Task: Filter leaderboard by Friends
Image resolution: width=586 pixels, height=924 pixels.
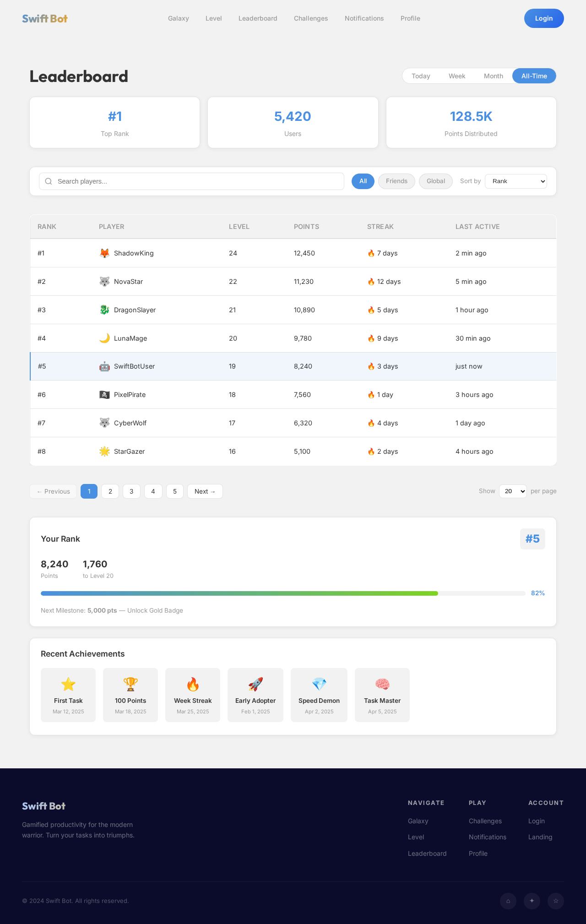Action: (x=396, y=181)
